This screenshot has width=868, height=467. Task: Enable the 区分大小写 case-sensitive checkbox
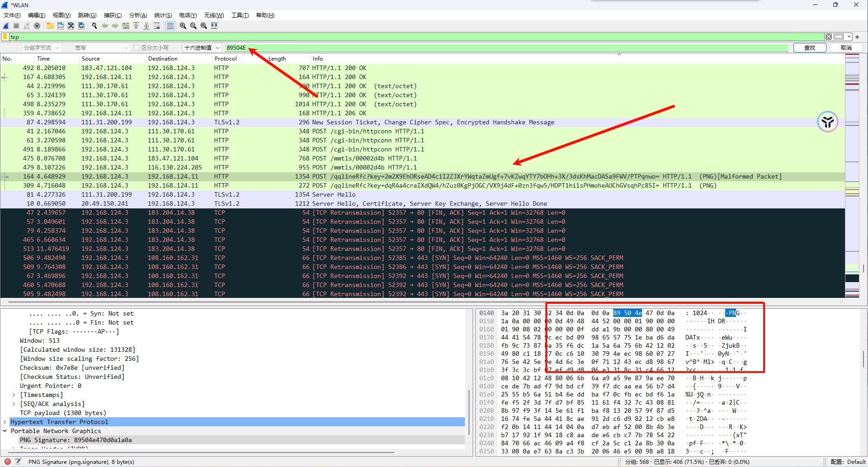click(136, 47)
